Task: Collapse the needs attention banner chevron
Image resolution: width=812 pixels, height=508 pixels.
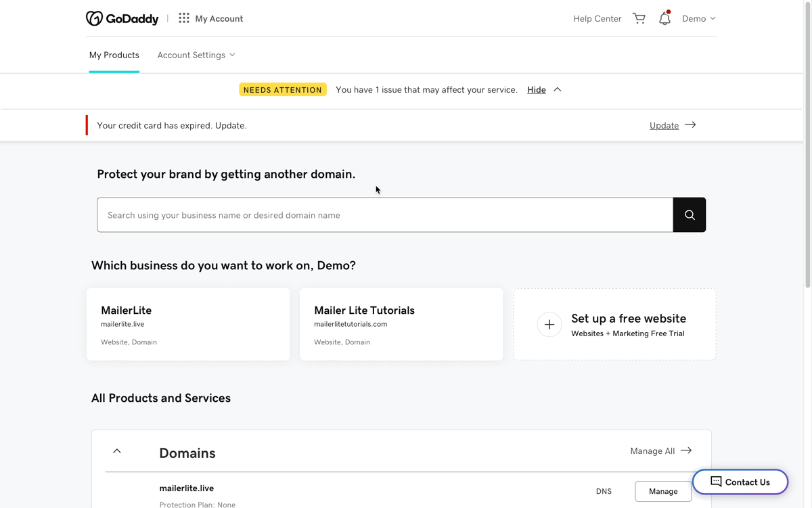Action: click(558, 89)
